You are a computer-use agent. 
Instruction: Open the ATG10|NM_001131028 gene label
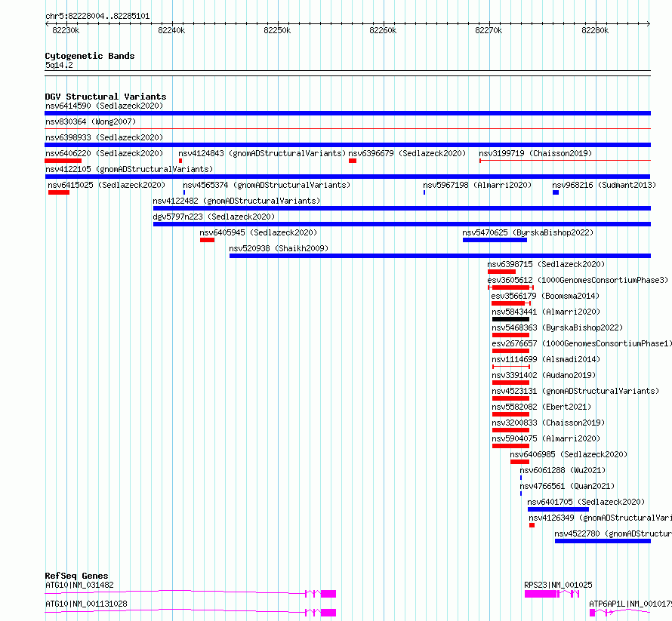click(x=86, y=604)
